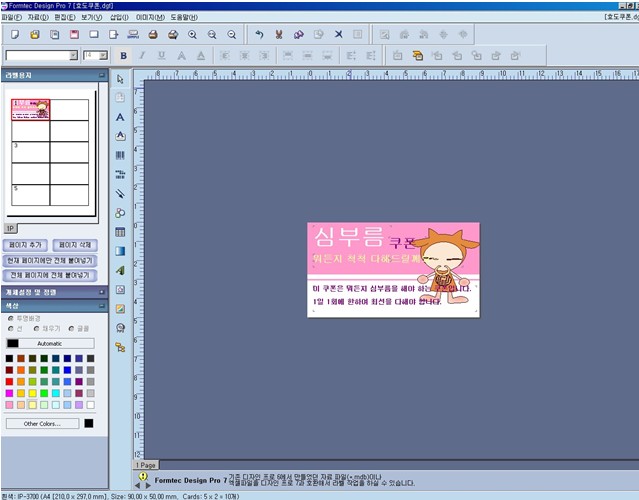Open a file with the folder icon
The width and height of the screenshot is (639, 500).
click(35, 35)
